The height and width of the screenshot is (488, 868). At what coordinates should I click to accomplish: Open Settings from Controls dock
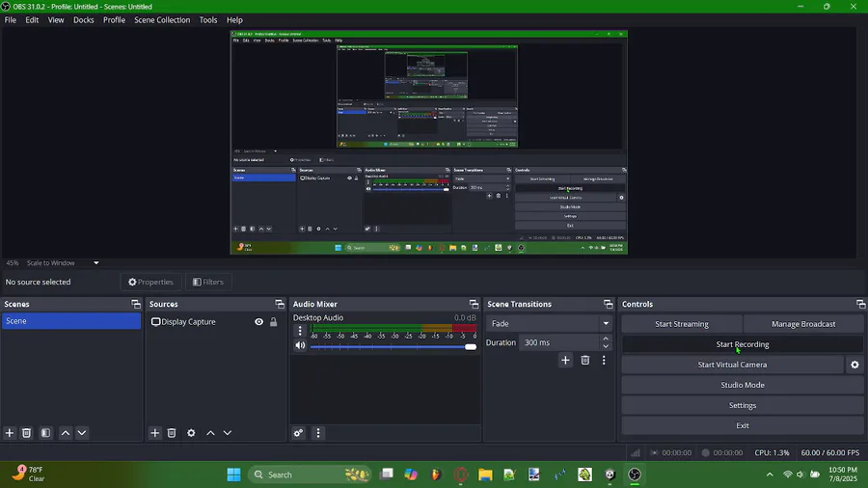tap(743, 405)
